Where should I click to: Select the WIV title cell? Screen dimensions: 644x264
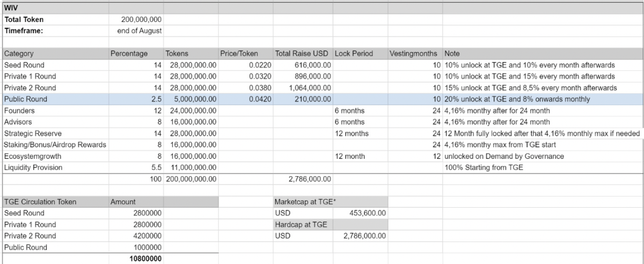pos(11,8)
